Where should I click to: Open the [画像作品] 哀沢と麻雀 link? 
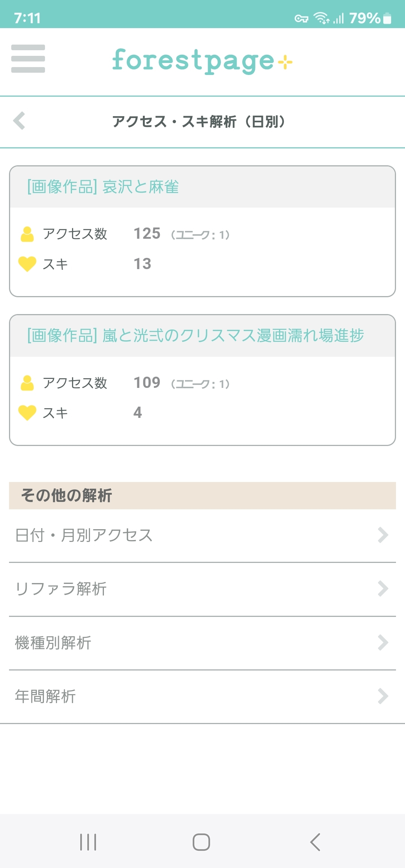(103, 187)
